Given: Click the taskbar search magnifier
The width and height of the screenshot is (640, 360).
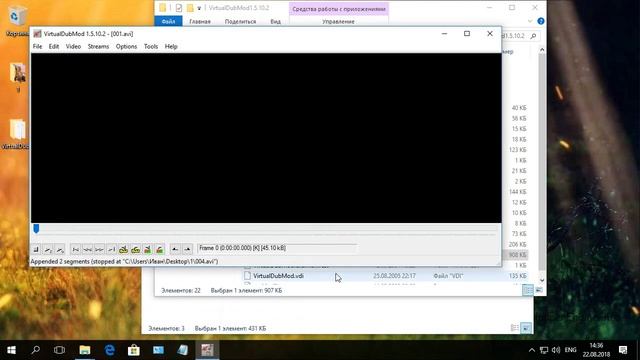Looking at the screenshot, I should pos(36,350).
